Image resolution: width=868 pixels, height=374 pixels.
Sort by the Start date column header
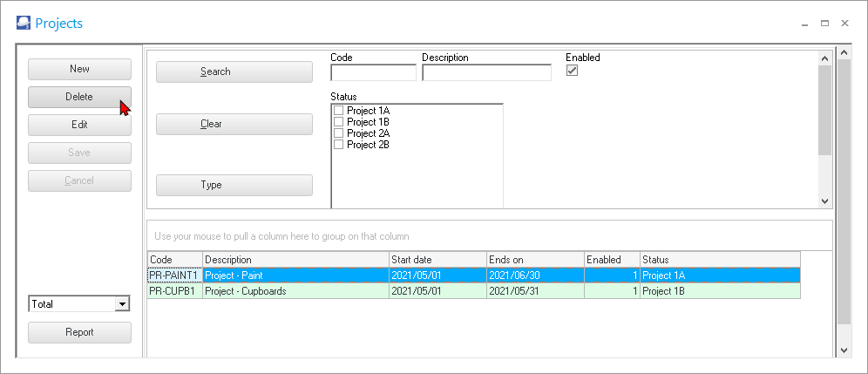(x=437, y=260)
